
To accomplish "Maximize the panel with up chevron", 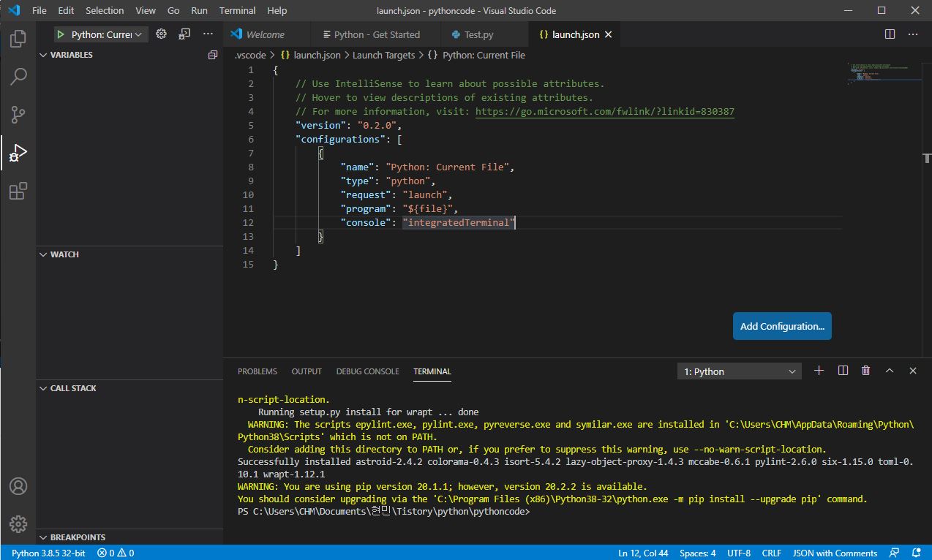I will click(890, 371).
